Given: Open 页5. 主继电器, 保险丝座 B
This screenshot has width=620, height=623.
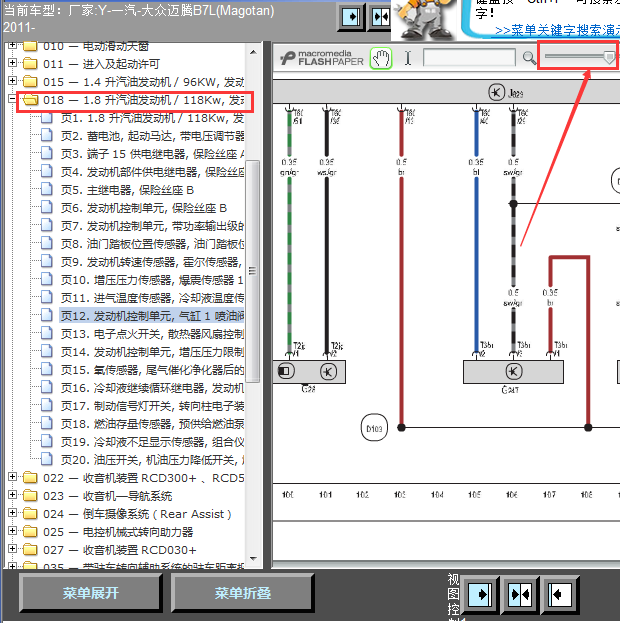Looking at the screenshot, I should (x=127, y=190).
